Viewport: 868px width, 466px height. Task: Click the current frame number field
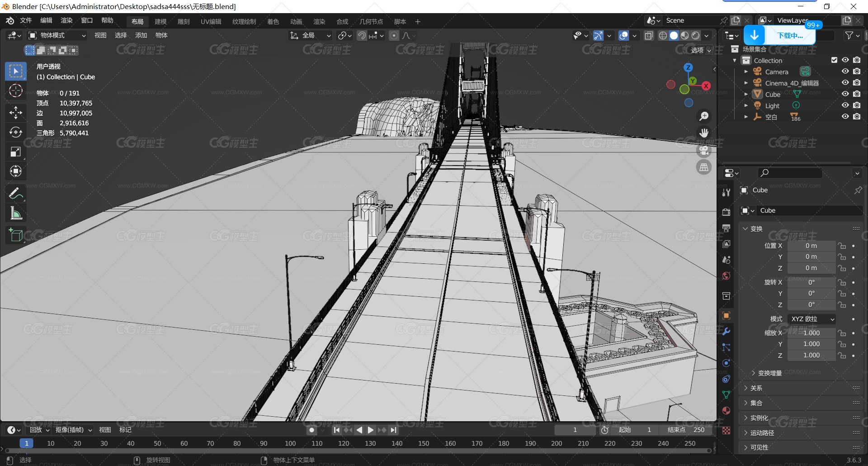575,430
